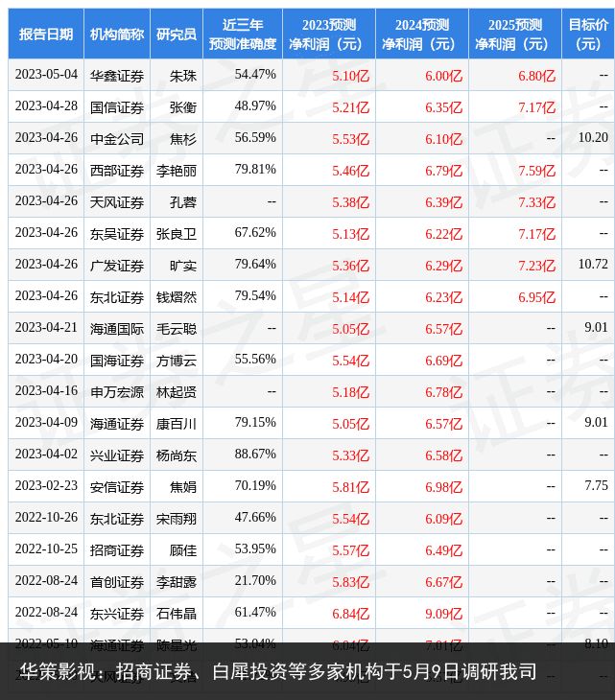Click accuracy value 88.67%
The image size is (615, 700).
click(255, 454)
